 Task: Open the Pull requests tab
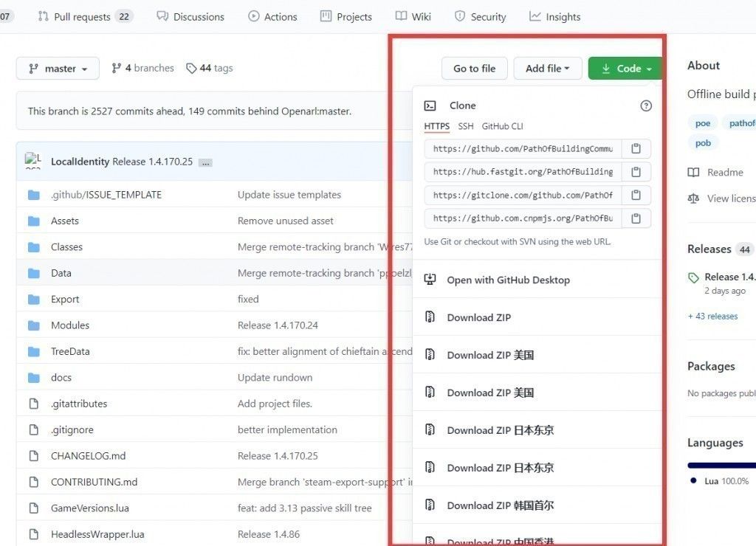(84, 17)
